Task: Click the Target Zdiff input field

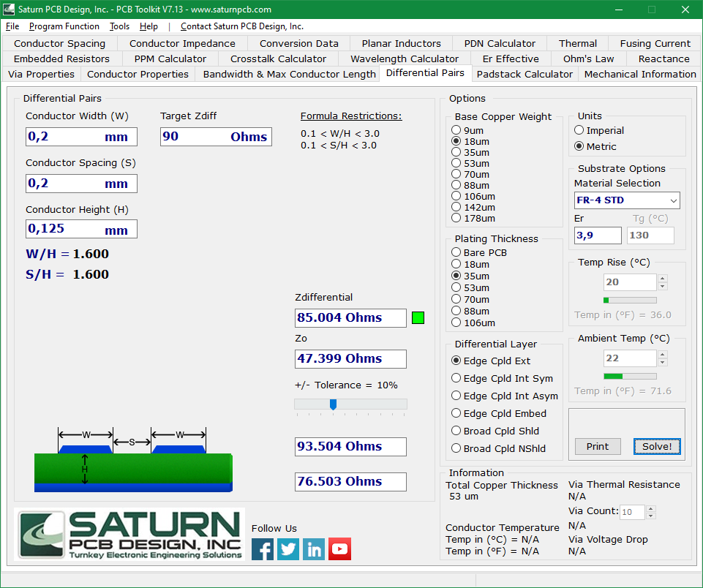Action: [x=216, y=137]
